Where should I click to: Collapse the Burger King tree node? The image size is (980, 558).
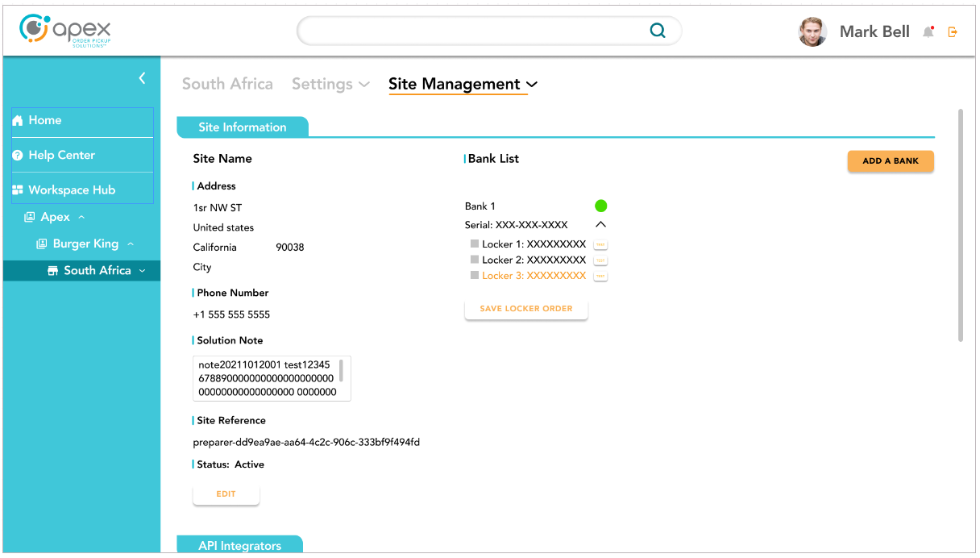pyautogui.click(x=131, y=244)
